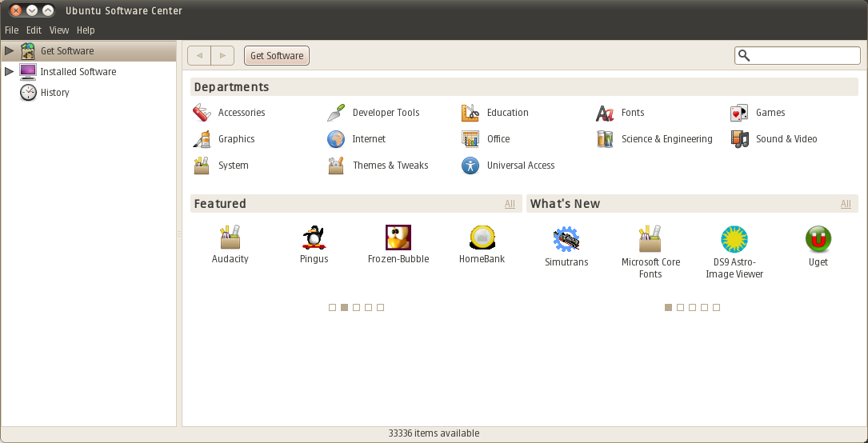This screenshot has width=868, height=443.
Task: Open the Internet globe icon
Action: [336, 139]
